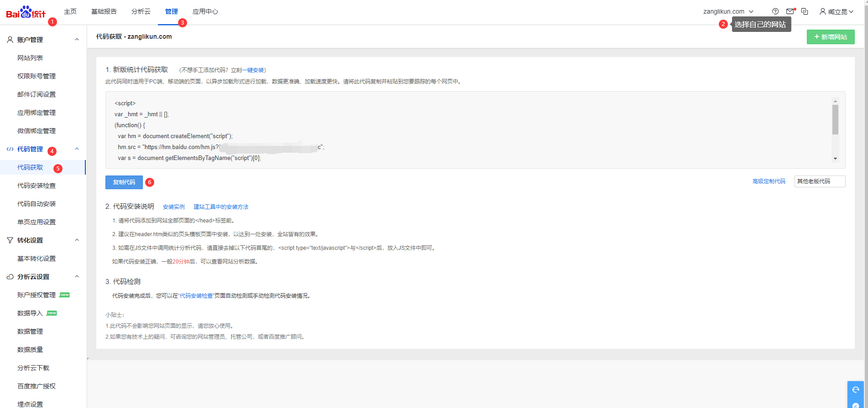Viewport: 868px width, 408px height.
Task: Open 网站列表 in the sidebar
Action: pos(30,58)
